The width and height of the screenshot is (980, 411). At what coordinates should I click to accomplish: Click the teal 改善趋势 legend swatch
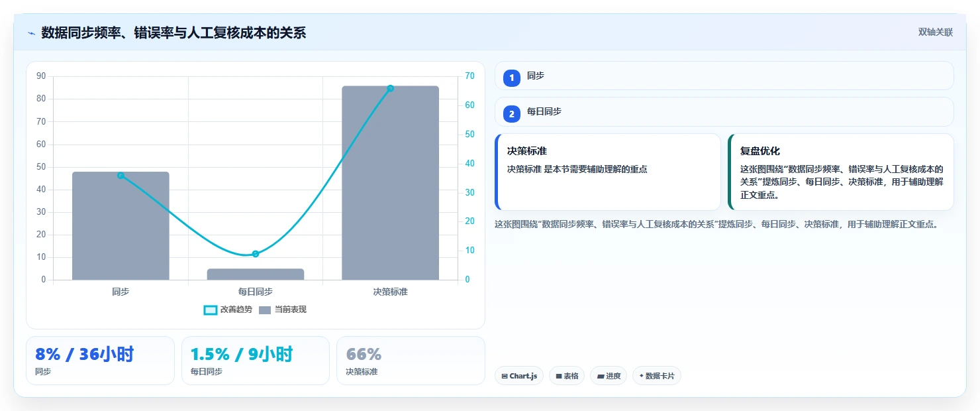(211, 310)
